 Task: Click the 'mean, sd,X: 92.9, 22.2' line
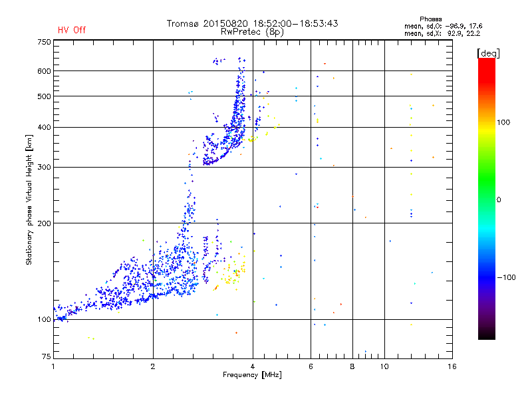(442, 33)
